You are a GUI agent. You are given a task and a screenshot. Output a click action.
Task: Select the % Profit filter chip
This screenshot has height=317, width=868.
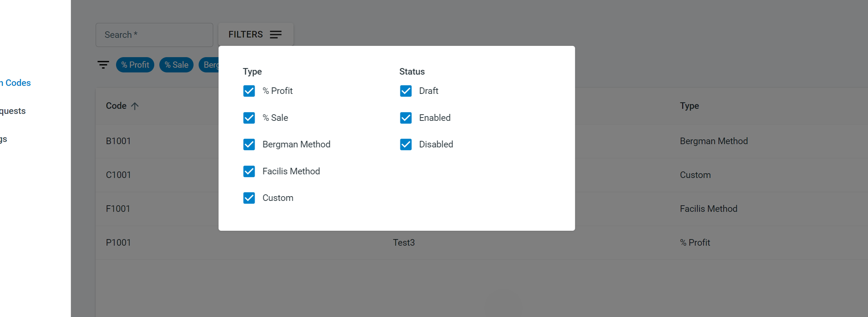135,65
